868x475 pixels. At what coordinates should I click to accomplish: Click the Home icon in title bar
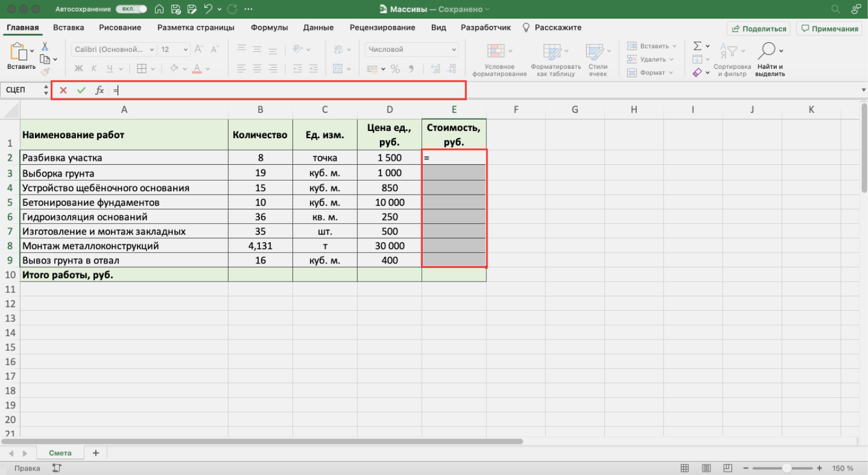coord(160,9)
